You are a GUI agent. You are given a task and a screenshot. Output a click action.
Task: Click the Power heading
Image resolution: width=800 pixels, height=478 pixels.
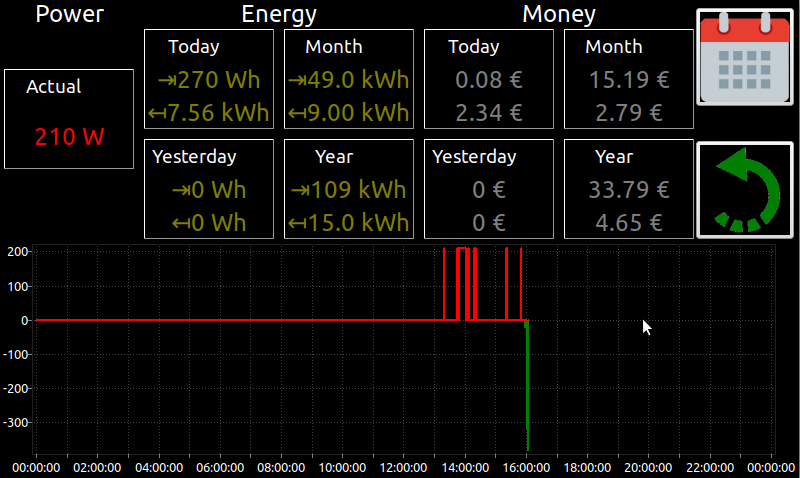69,14
